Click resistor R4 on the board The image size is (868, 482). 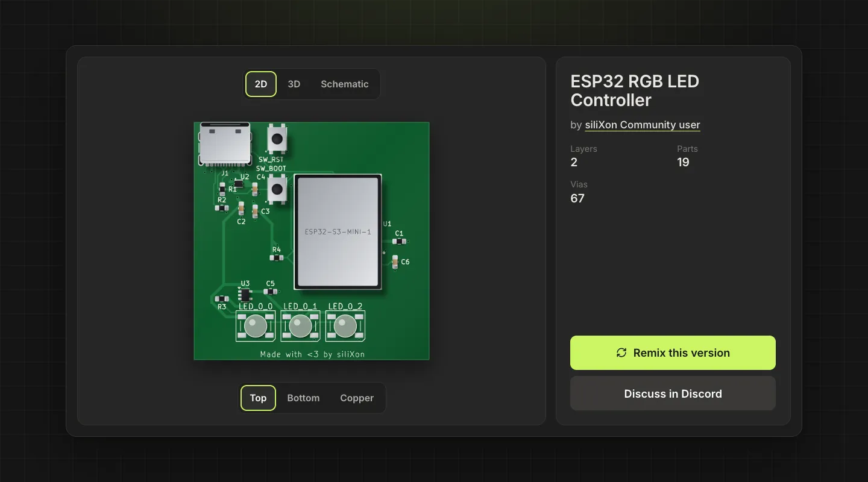pyautogui.click(x=276, y=258)
